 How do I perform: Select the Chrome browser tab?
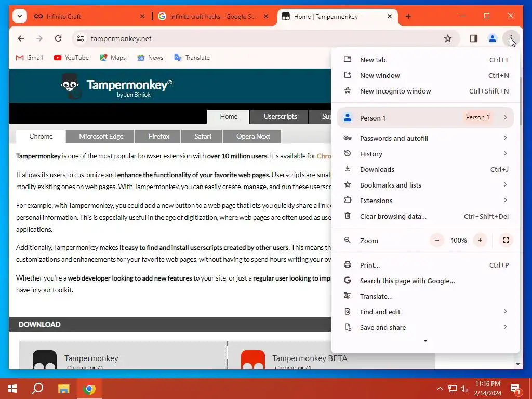pyautogui.click(x=41, y=137)
